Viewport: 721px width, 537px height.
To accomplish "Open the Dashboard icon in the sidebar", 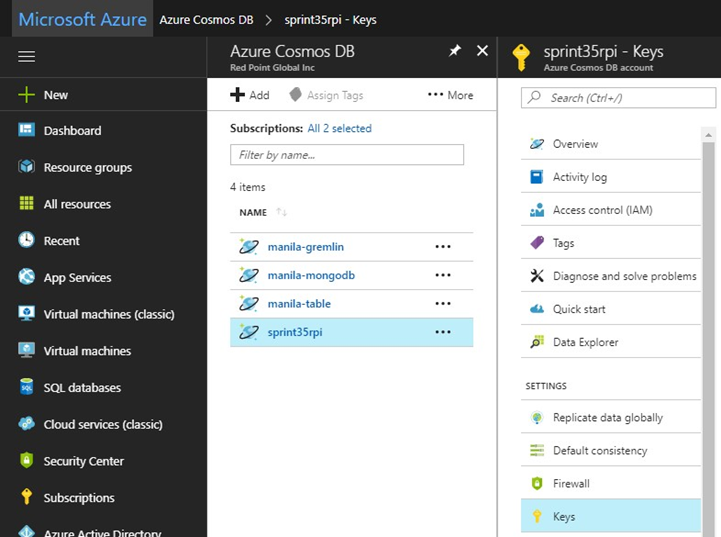I will click(x=27, y=131).
